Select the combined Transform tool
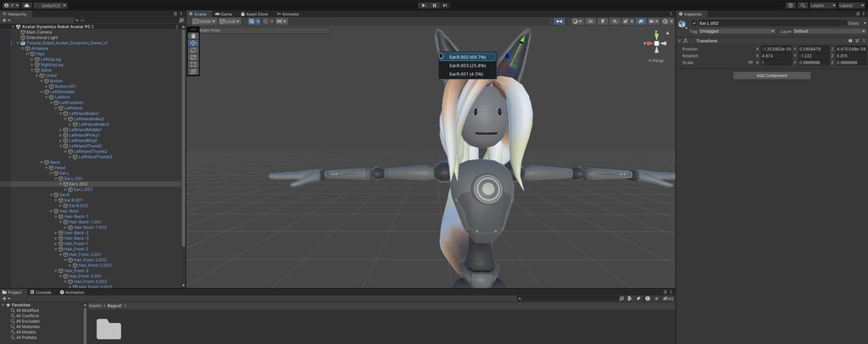Screen dimensions: 868x344 click(193, 71)
